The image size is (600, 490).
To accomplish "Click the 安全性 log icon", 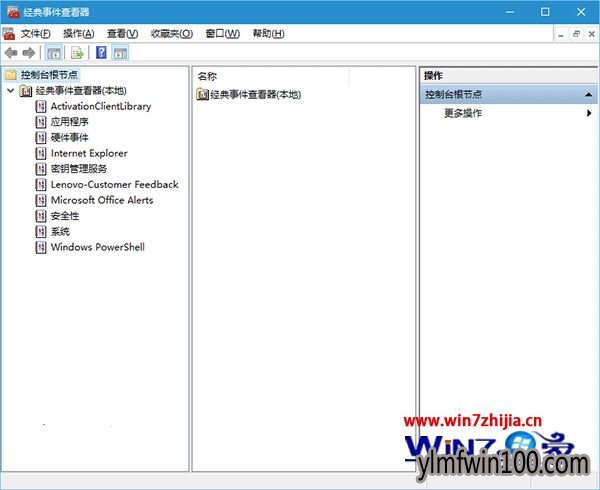I will 41,216.
